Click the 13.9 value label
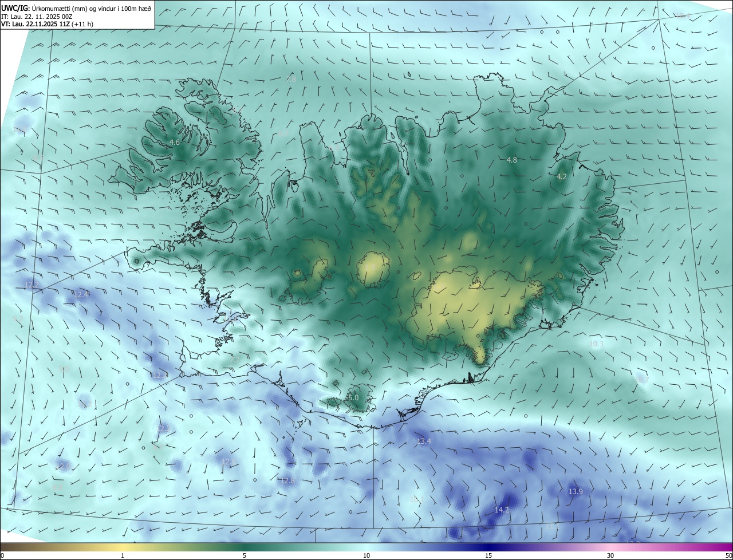Viewport: 733px width, 560px height. point(576,492)
